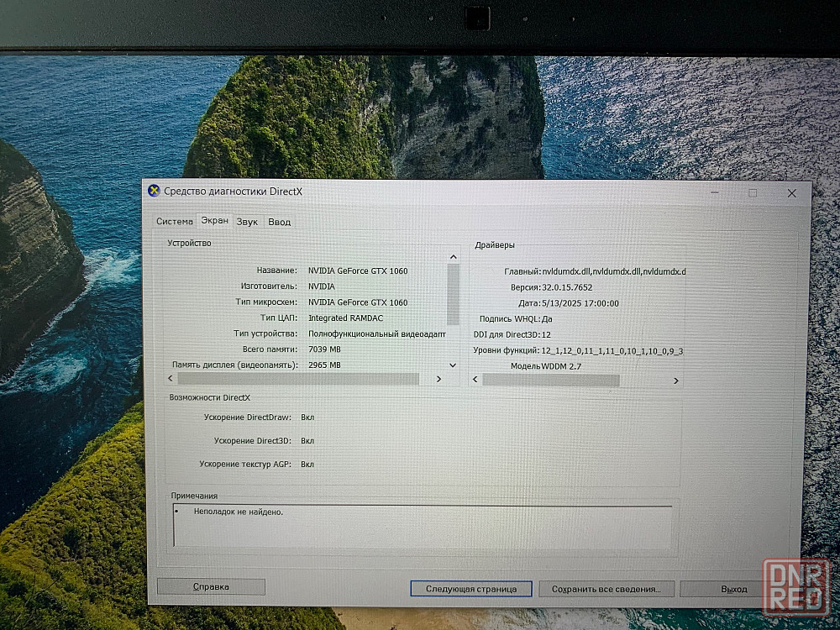
Task: Open the Ввод tab
Action: [x=279, y=222]
